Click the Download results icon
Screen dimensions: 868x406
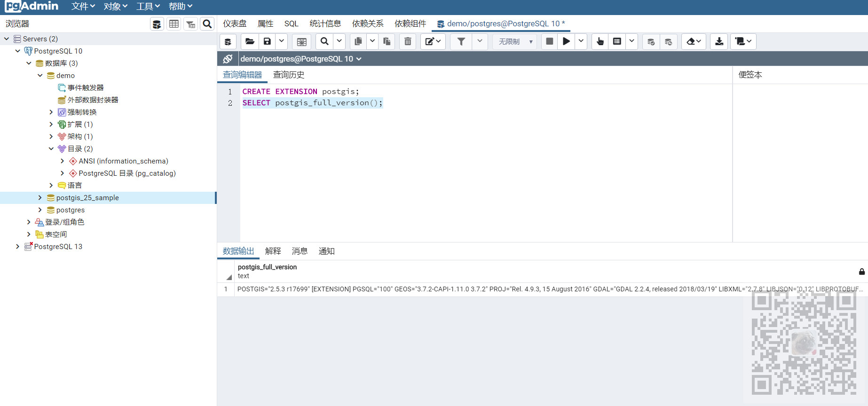pyautogui.click(x=719, y=41)
